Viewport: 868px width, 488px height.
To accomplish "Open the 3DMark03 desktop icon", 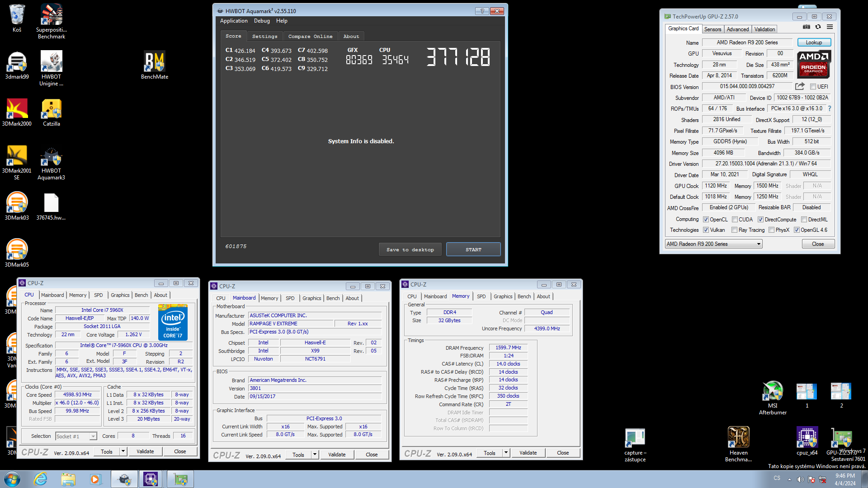I will (x=17, y=206).
